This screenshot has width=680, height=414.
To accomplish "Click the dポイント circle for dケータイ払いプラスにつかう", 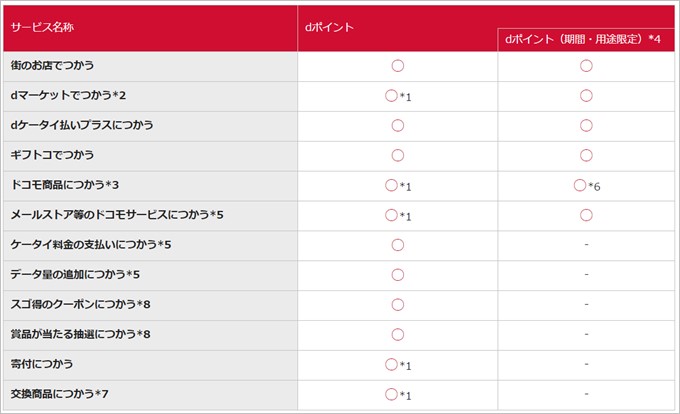I will point(398,126).
